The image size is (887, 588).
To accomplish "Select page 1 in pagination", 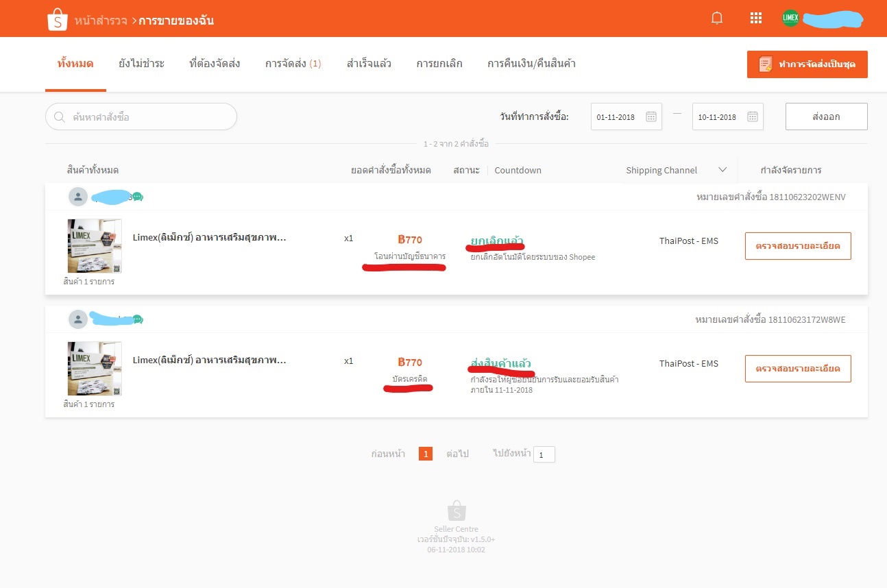I will [x=426, y=454].
